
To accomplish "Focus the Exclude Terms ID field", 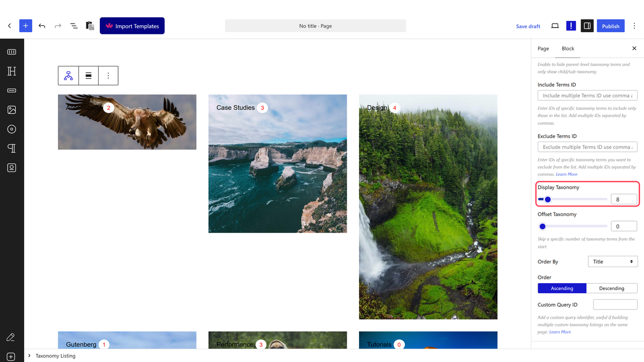I will tap(588, 147).
